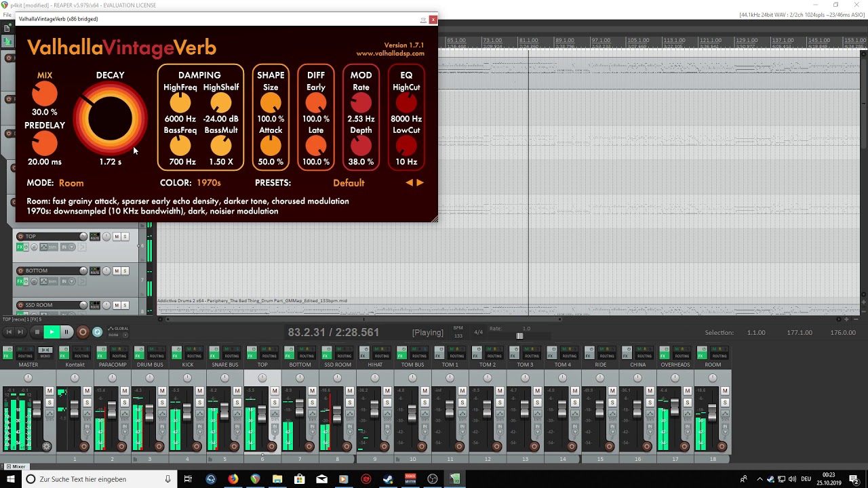Arm record on the RIDE mixer channel
868x488 pixels.
(610, 446)
